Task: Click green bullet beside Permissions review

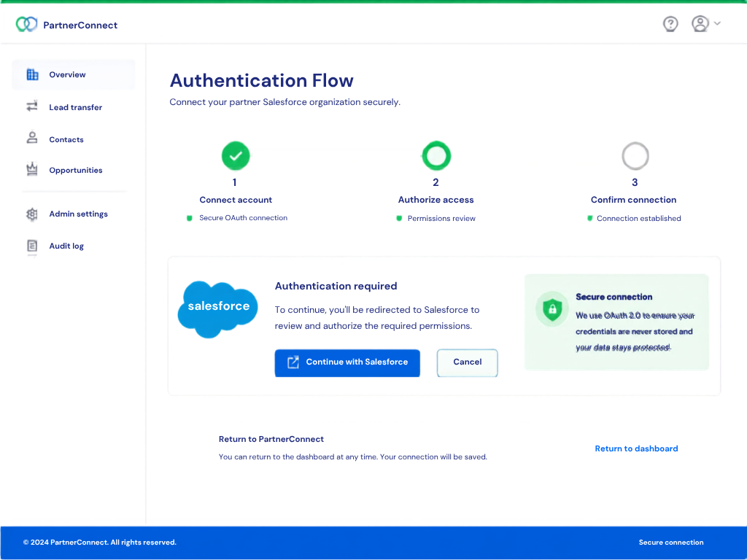Action: click(399, 219)
